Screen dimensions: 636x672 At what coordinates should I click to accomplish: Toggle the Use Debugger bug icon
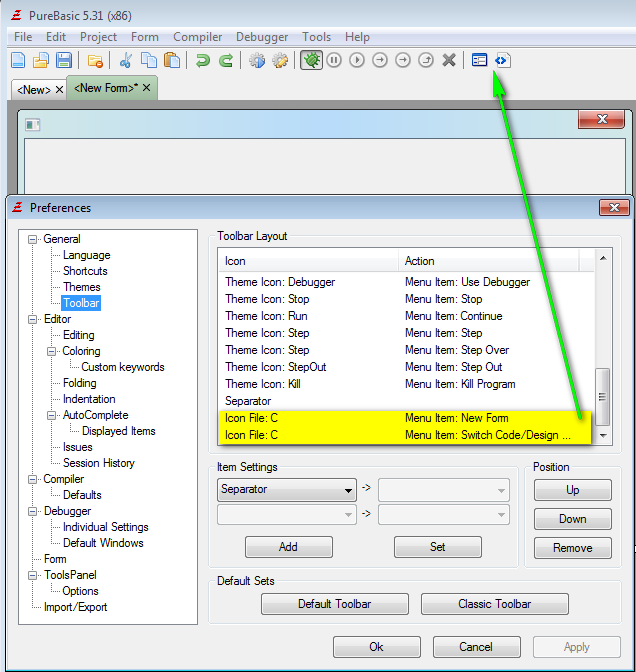tap(311, 60)
